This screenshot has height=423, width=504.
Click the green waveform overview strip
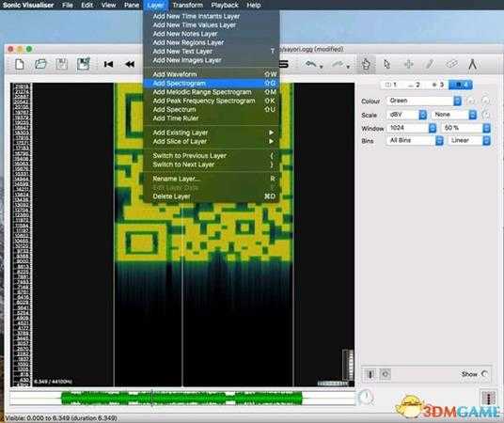[x=181, y=399]
